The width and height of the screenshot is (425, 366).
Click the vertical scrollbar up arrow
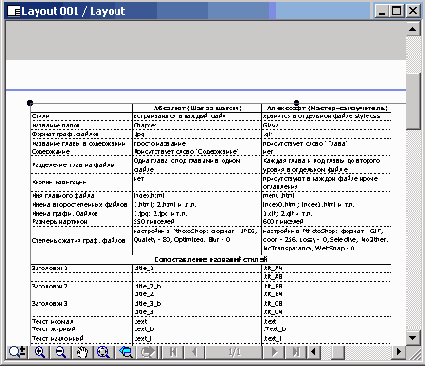pos(413,29)
